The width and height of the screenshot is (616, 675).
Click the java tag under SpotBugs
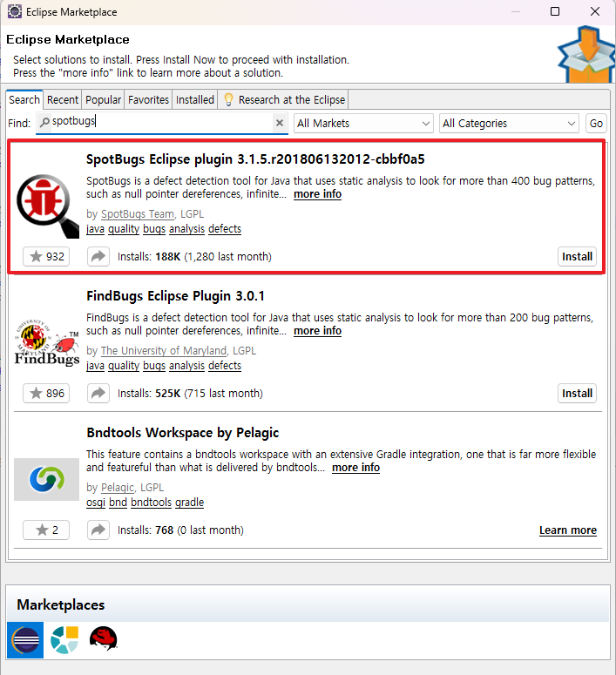(x=95, y=229)
